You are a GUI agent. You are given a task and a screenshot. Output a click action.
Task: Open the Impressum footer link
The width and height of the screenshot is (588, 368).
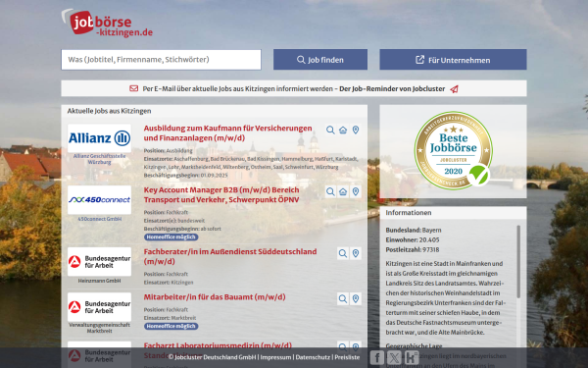point(275,357)
